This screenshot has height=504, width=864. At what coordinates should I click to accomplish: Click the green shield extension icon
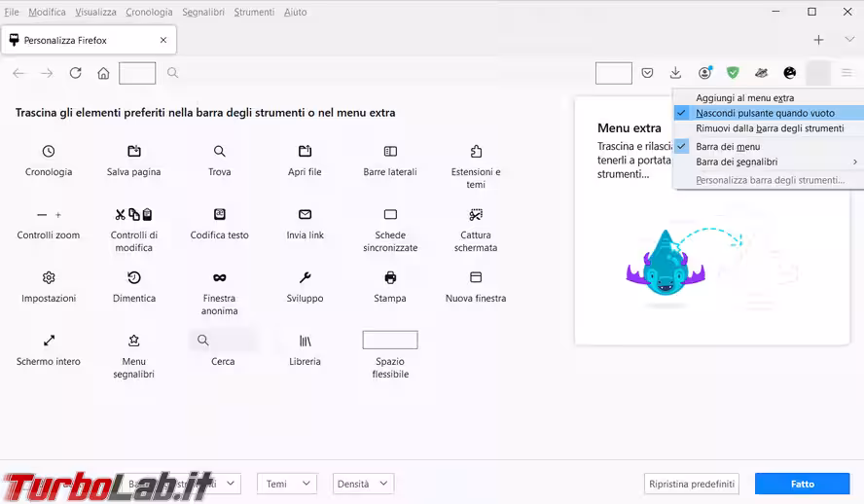pyautogui.click(x=733, y=73)
